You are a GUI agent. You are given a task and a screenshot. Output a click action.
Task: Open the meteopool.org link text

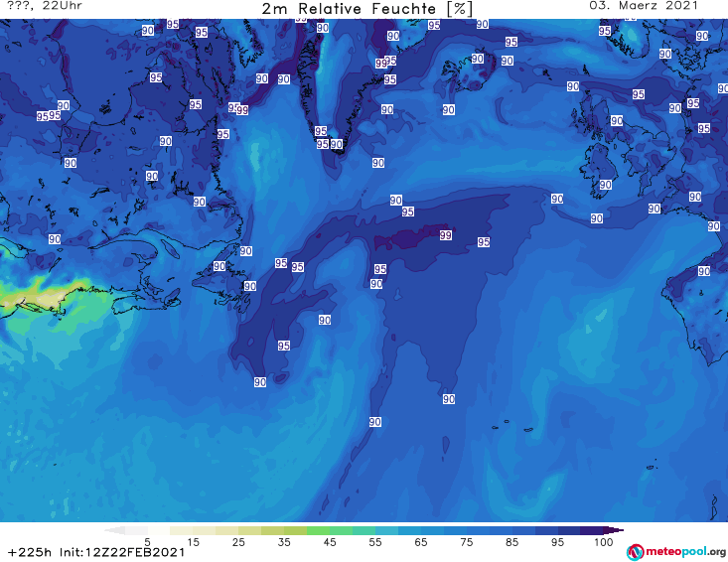tap(685, 551)
